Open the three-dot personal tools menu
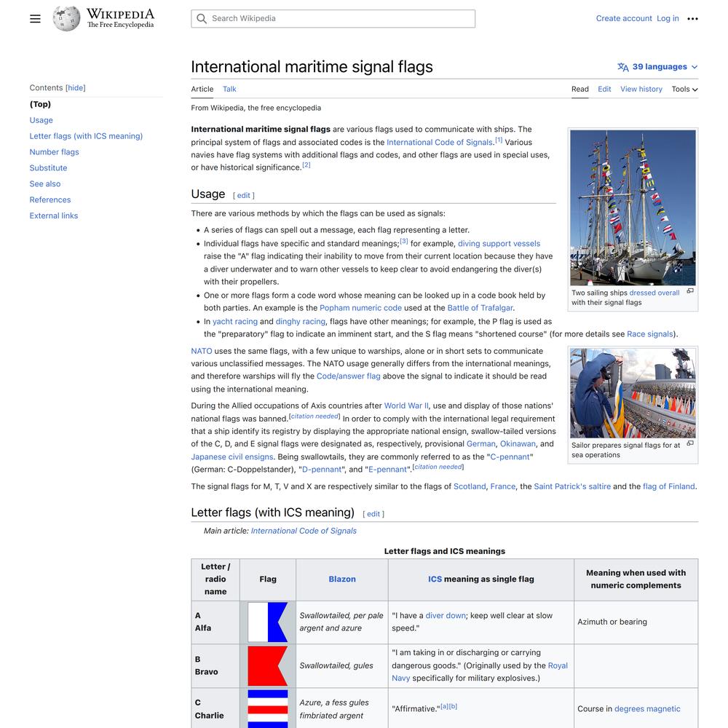The image size is (728, 728). (692, 19)
